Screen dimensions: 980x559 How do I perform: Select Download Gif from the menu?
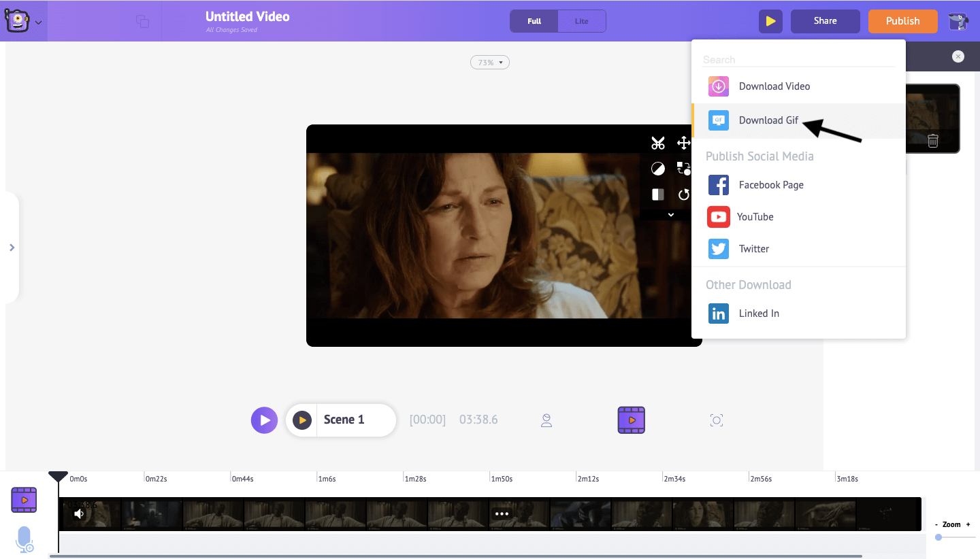point(768,120)
